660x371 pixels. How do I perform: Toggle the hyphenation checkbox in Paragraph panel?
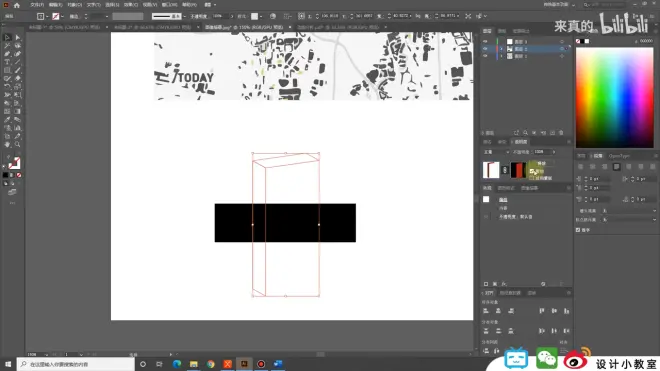pyautogui.click(x=578, y=230)
